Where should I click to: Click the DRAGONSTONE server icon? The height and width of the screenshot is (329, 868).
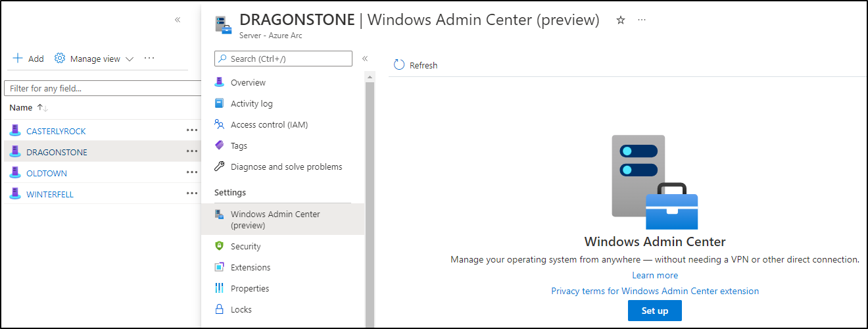[x=15, y=151]
